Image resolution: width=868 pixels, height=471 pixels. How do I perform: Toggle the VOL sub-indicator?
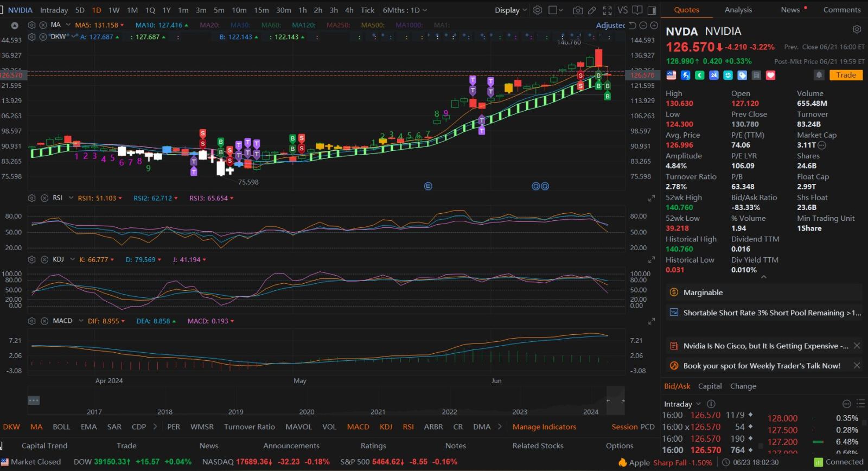(329, 427)
